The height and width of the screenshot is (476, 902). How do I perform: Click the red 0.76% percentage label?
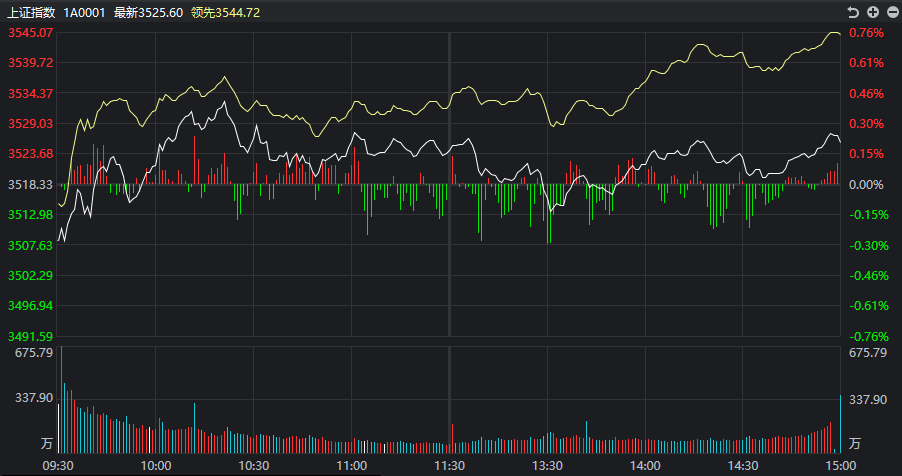866,33
